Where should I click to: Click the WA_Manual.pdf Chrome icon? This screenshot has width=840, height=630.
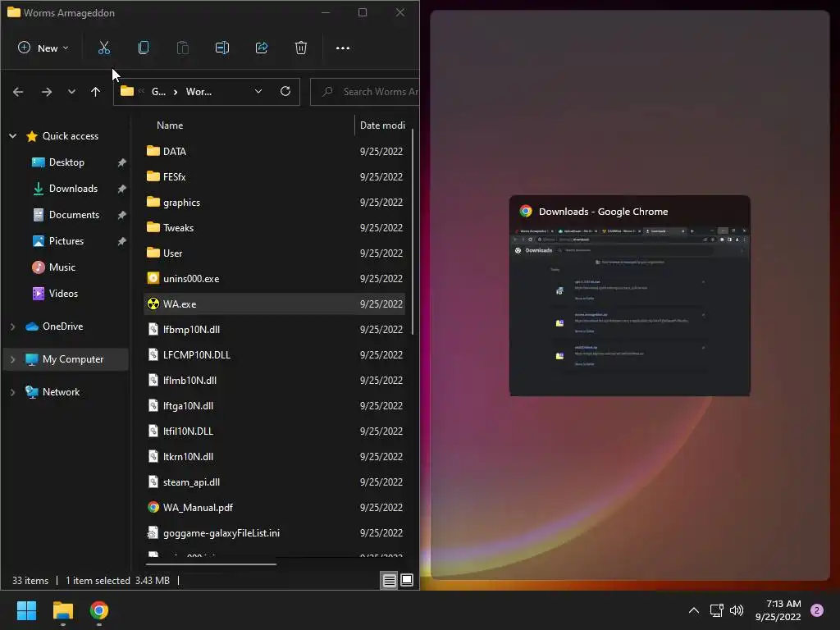(x=153, y=507)
